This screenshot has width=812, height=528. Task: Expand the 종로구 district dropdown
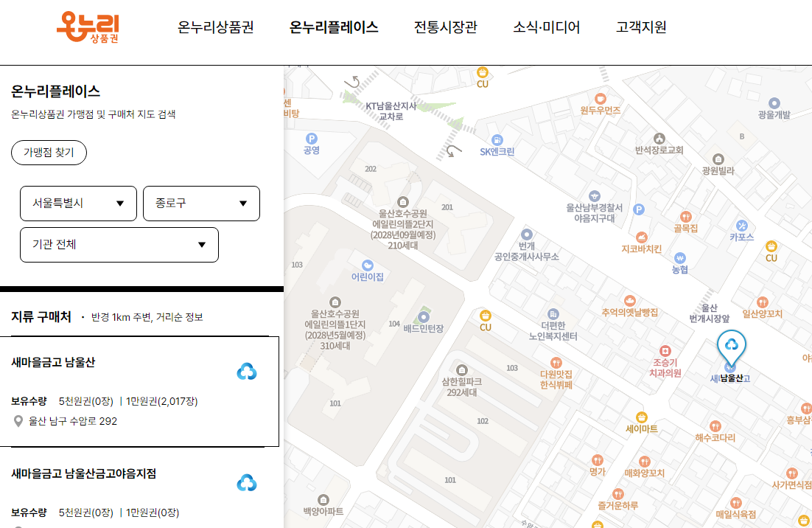(x=201, y=203)
